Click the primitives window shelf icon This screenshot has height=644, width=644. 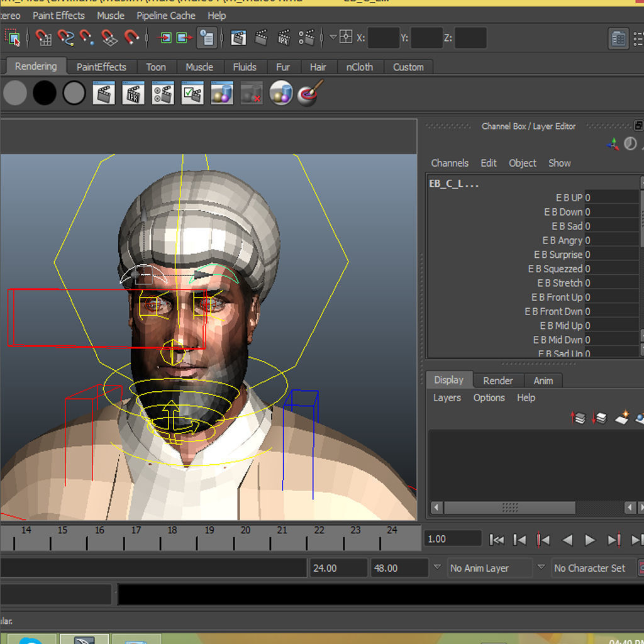[222, 93]
